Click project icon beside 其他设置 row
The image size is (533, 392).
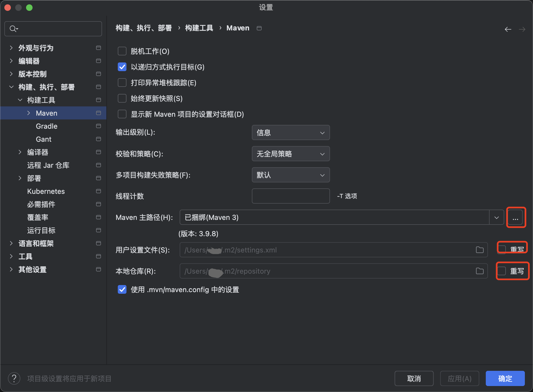pyautogui.click(x=99, y=269)
